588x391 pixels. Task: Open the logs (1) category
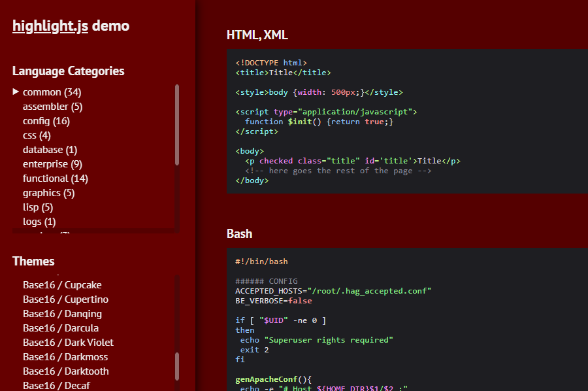pyautogui.click(x=39, y=222)
